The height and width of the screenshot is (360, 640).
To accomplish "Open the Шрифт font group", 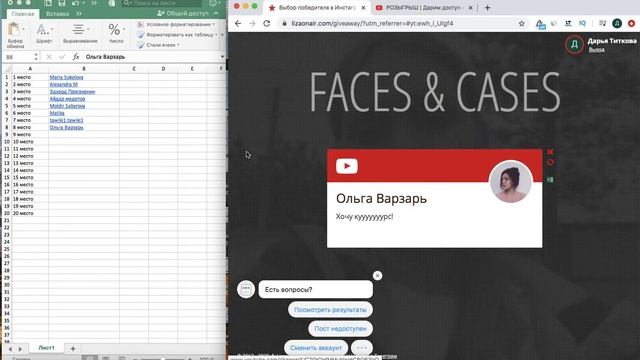I will click(x=44, y=34).
